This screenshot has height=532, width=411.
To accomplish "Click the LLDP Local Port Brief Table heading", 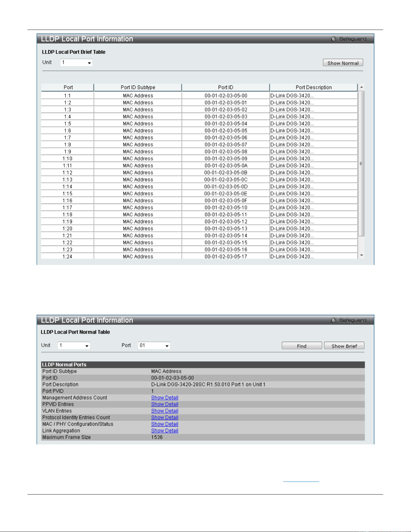I will coord(74,52).
